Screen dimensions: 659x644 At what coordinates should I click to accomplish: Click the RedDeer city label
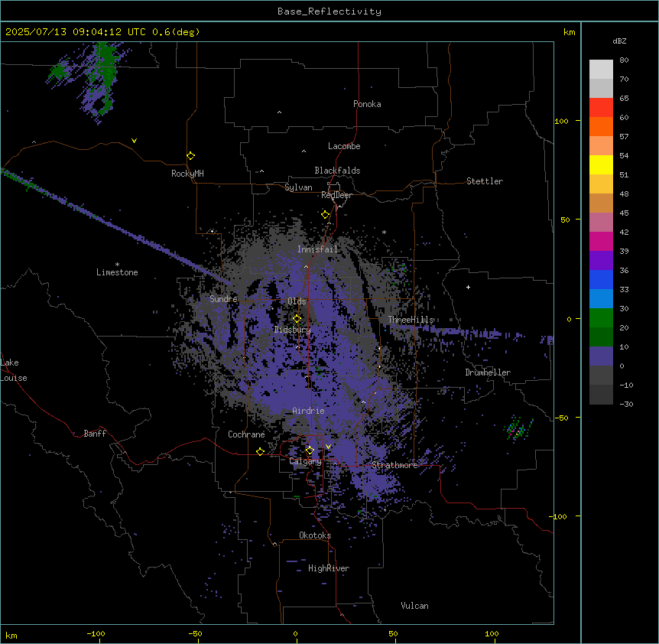(x=336, y=195)
